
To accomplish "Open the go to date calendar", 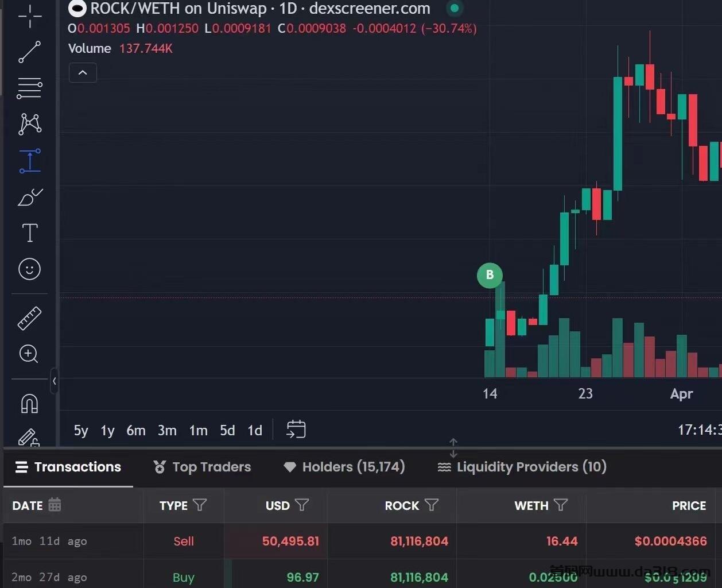I will pyautogui.click(x=296, y=430).
